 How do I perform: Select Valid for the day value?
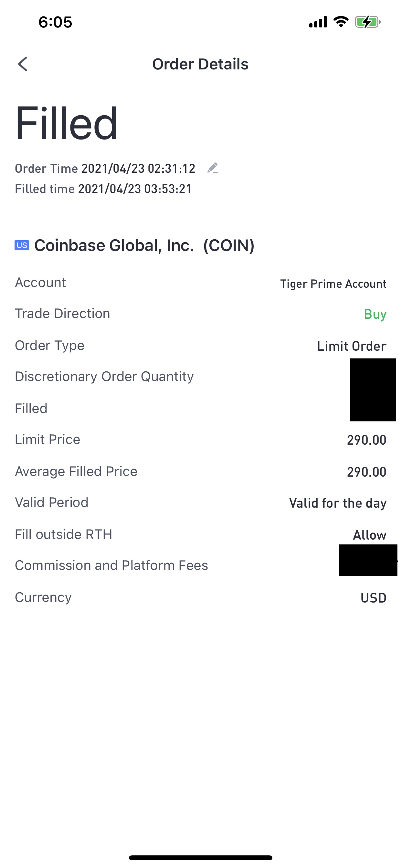pyautogui.click(x=338, y=503)
